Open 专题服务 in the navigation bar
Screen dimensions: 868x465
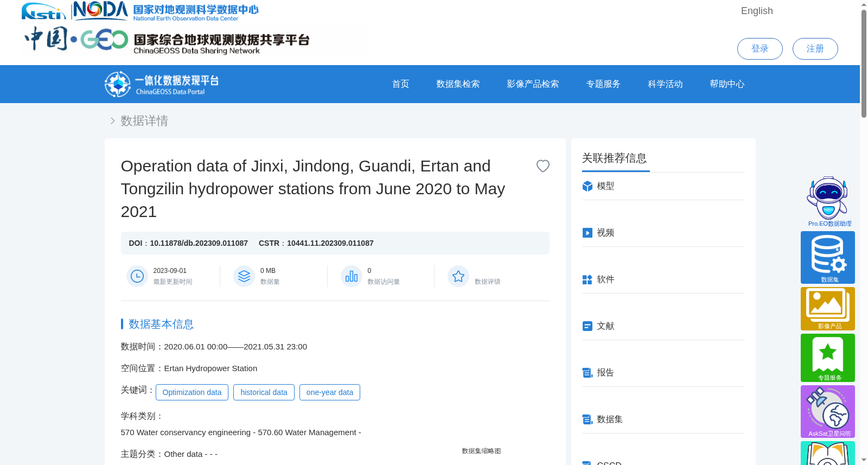[x=603, y=84]
